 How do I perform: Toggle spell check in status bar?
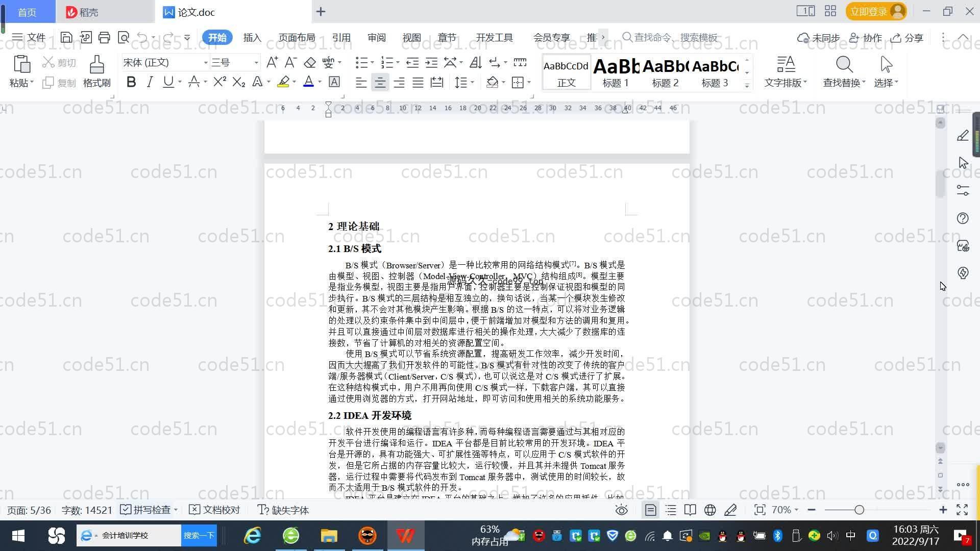[146, 510]
